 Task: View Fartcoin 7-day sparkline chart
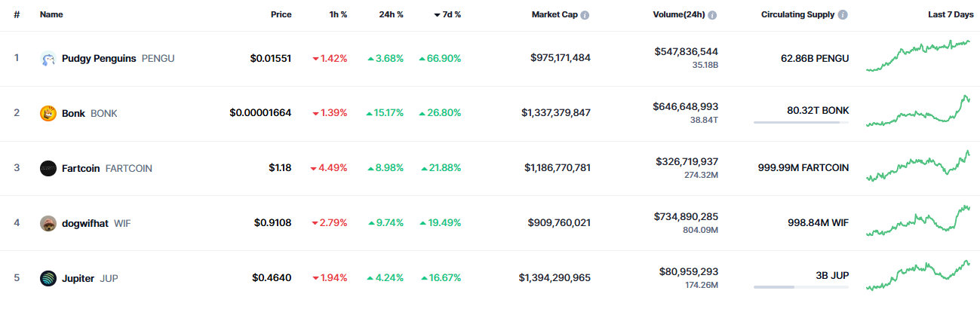tap(919, 166)
